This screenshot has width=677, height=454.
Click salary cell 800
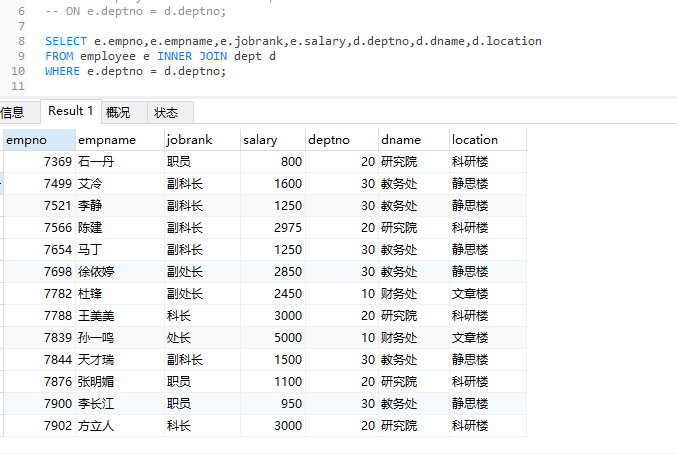[x=273, y=162]
